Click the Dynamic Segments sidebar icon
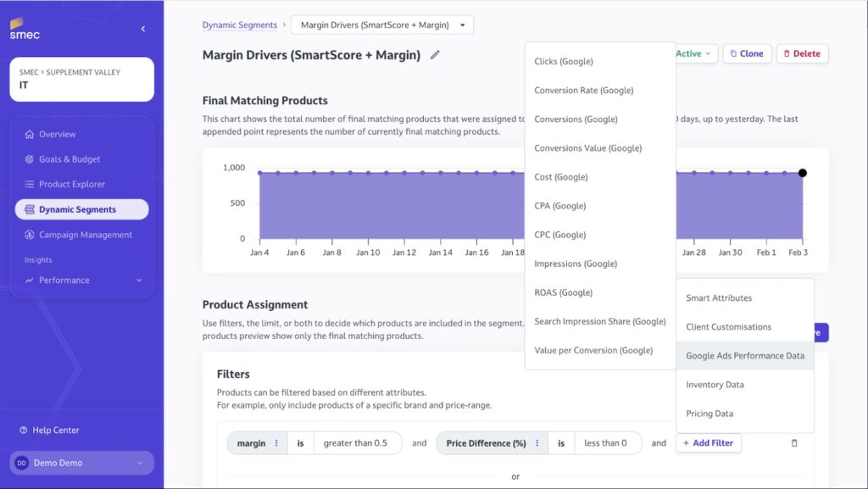Image resolution: width=868 pixels, height=489 pixels. (29, 208)
